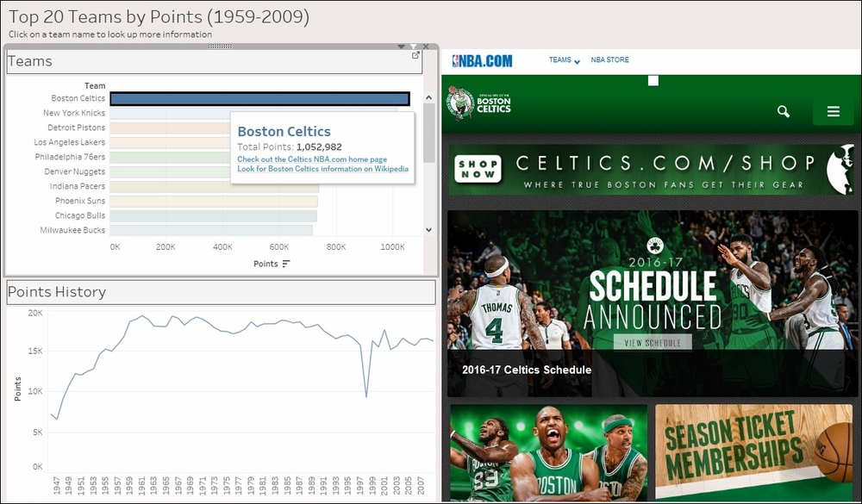Select the Phoenix Suns team label
The width and height of the screenshot is (862, 504).
[80, 201]
